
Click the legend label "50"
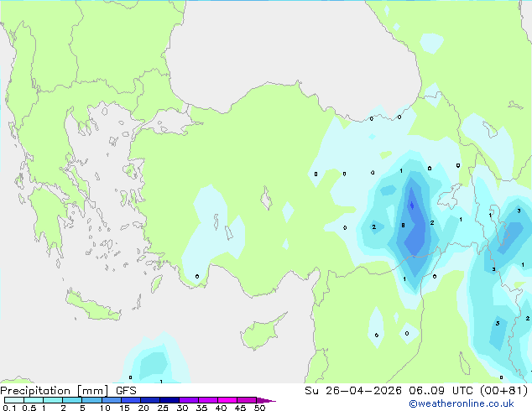(259, 408)
